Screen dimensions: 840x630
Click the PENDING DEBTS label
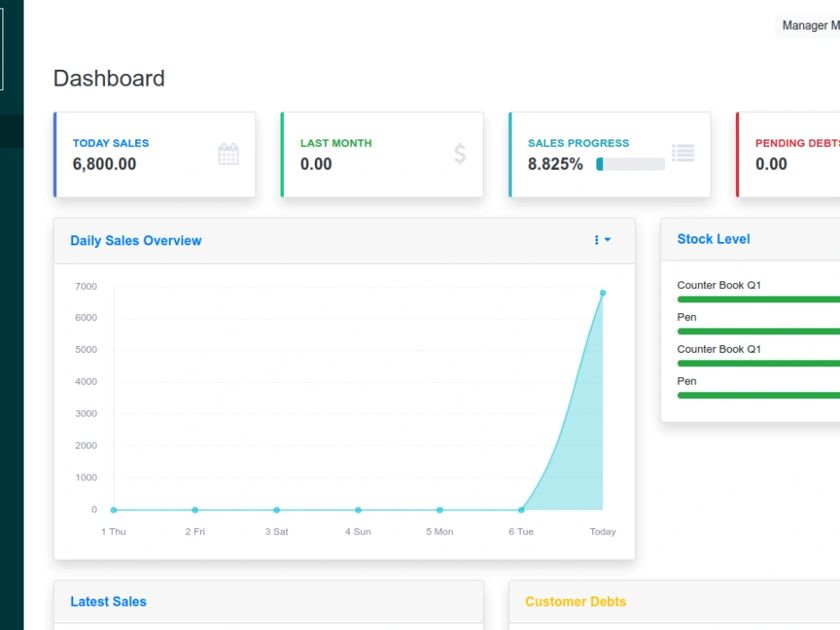tap(798, 143)
